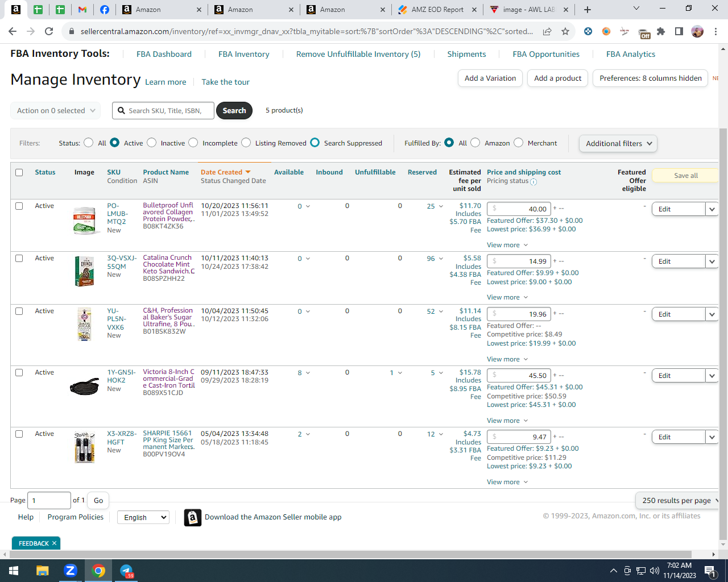This screenshot has height=582, width=728.
Task: Click the Add a product button
Action: pyautogui.click(x=558, y=78)
